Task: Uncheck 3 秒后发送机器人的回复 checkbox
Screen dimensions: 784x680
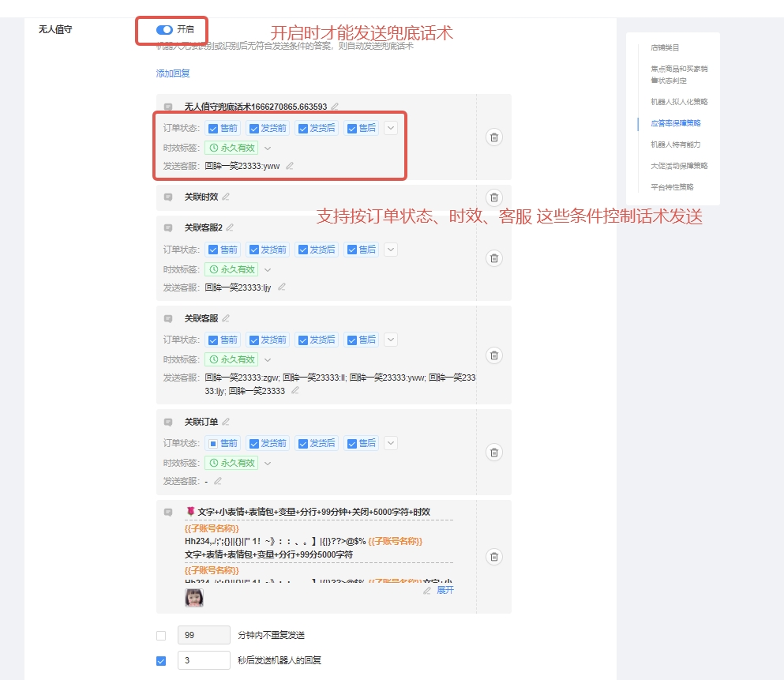Action: coord(161,661)
